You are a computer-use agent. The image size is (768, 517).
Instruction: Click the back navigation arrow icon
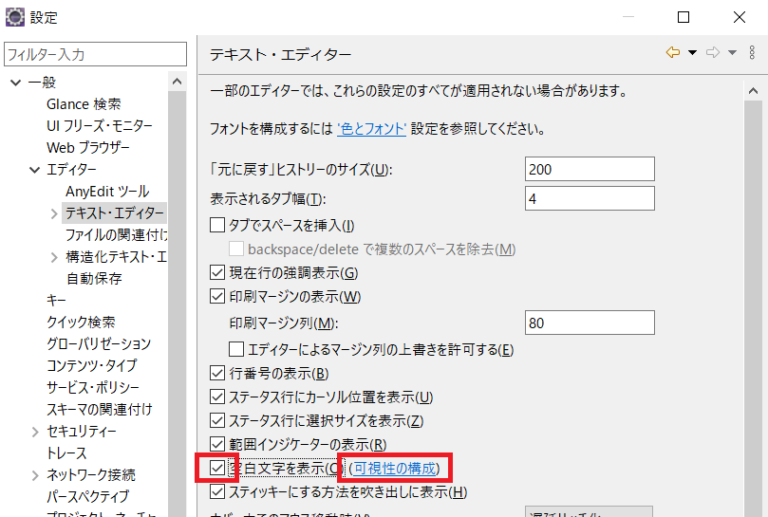click(673, 53)
